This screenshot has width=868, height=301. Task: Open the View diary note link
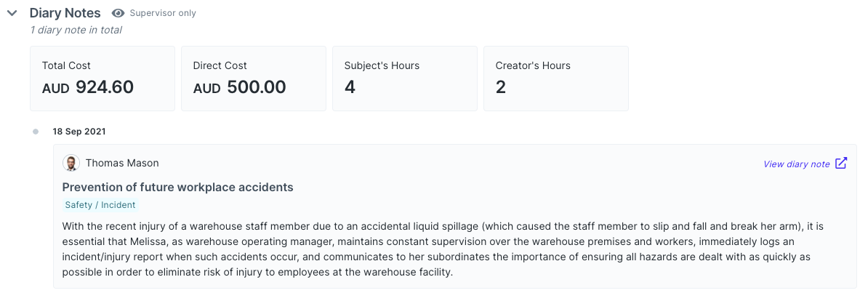point(797,164)
